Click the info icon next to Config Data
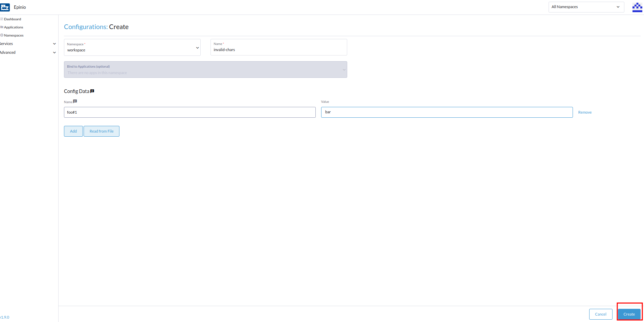The image size is (644, 322). (x=93, y=91)
